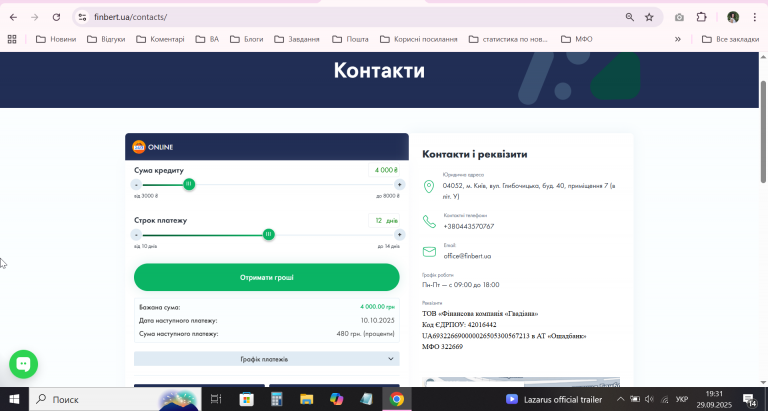Open the Пошта bookmark folder
The width and height of the screenshot is (768, 411).
point(350,39)
